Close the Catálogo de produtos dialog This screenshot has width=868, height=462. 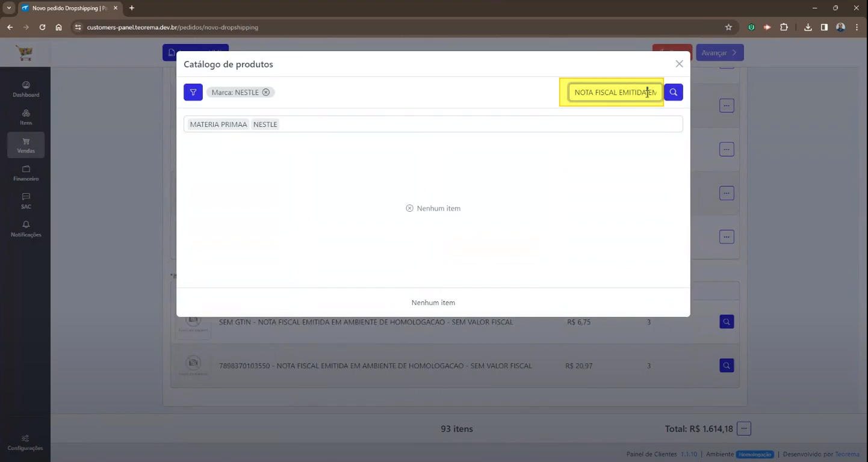679,64
